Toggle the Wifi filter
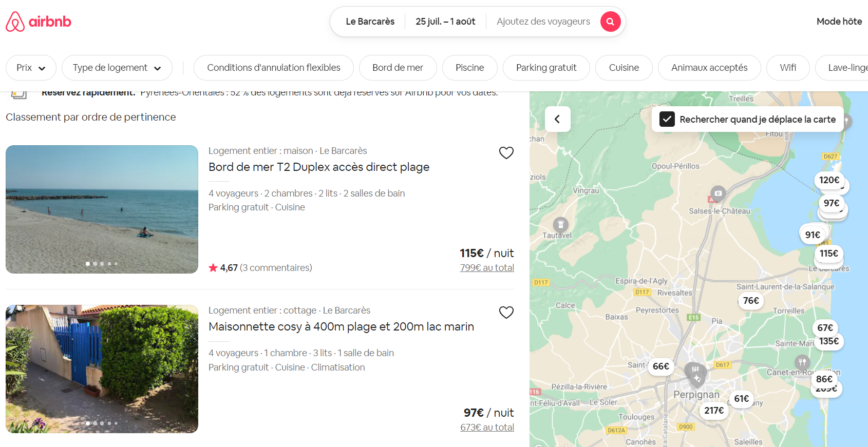Image resolution: width=868 pixels, height=447 pixels. pos(788,68)
